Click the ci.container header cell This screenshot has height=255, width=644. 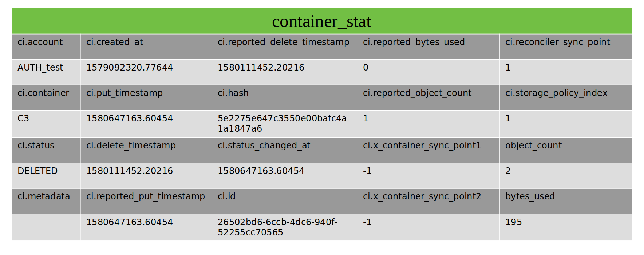pos(43,93)
